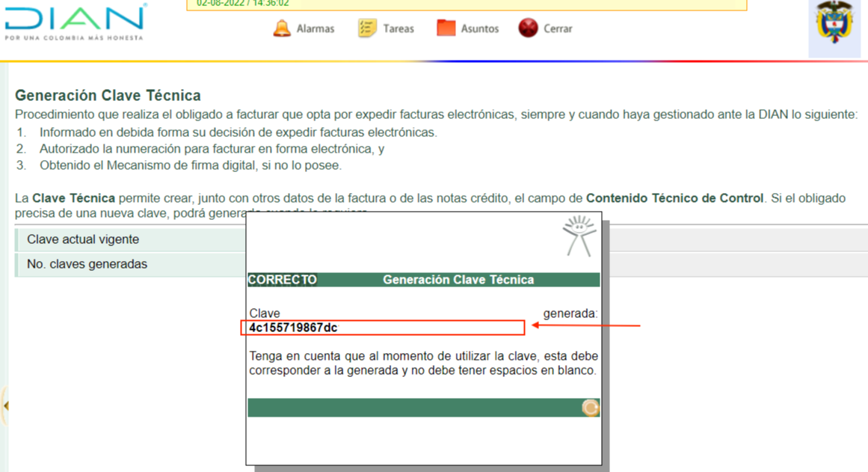Click the round button in the dialog footer
This screenshot has height=472, width=868.
pos(590,408)
